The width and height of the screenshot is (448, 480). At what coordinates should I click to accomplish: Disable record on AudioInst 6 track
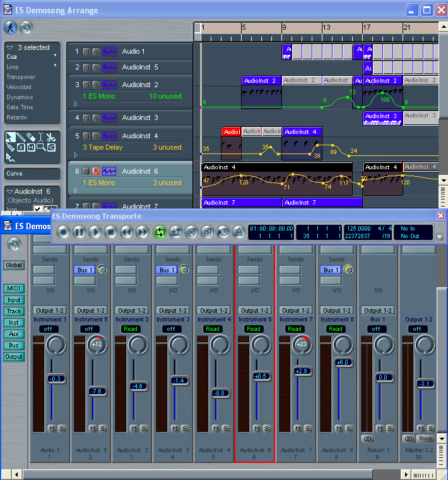(96, 171)
